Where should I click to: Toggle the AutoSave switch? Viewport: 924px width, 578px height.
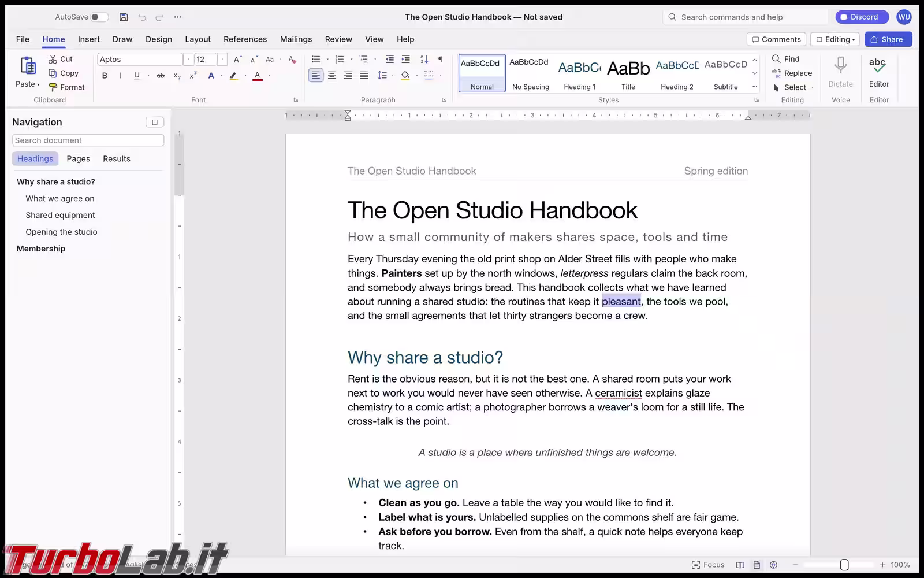(99, 17)
